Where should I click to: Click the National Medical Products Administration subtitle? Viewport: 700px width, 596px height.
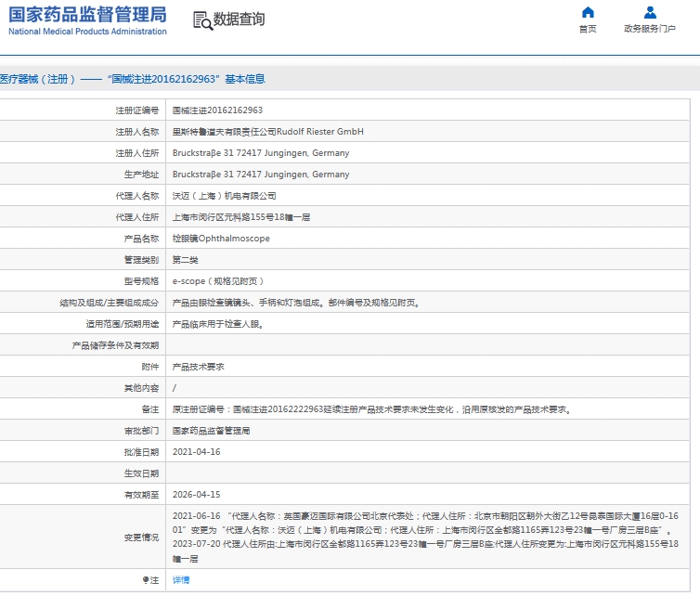(x=88, y=32)
